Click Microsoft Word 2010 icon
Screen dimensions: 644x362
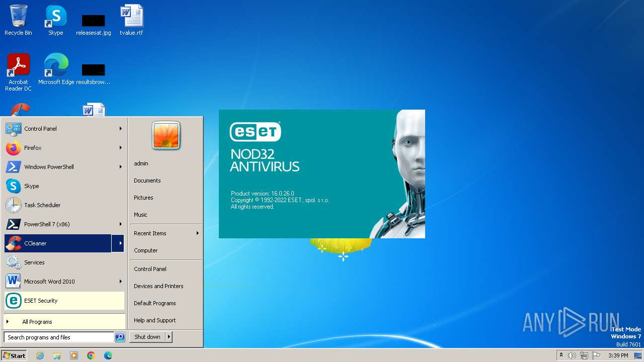(13, 282)
